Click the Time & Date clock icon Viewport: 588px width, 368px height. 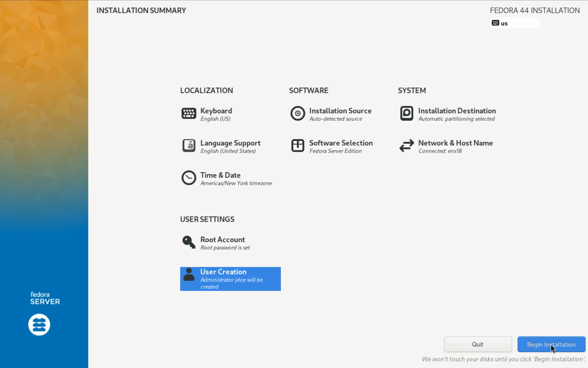click(x=189, y=178)
